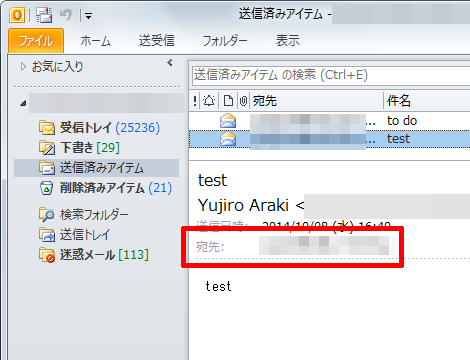Switch to the ホーム ribbon tab
The image size is (470, 360).
tap(95, 41)
